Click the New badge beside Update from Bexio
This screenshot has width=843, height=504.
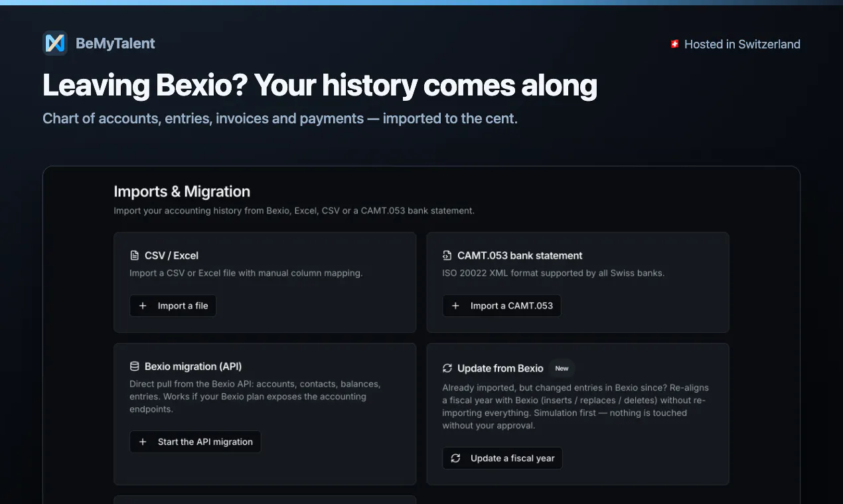(x=562, y=369)
